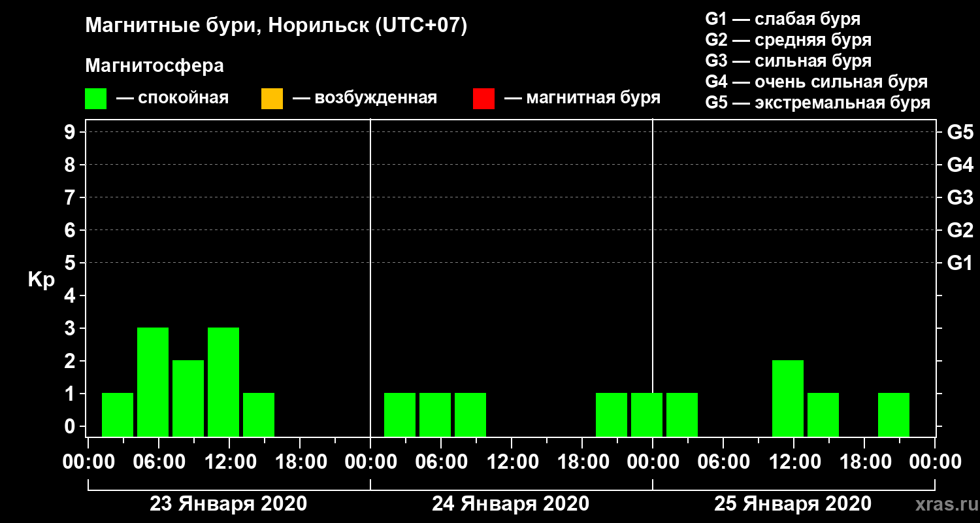Click the Kp axis value 9
This screenshot has width=980, height=523.
[71, 132]
